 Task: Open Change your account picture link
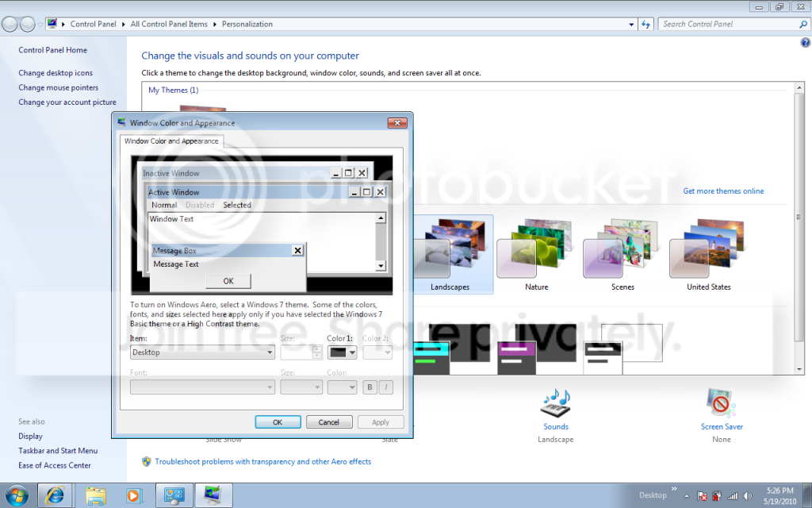click(x=67, y=102)
